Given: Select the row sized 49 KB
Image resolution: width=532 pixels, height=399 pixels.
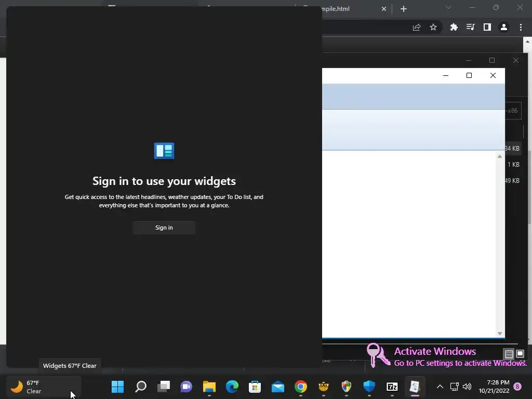Looking at the screenshot, I should tap(512, 180).
